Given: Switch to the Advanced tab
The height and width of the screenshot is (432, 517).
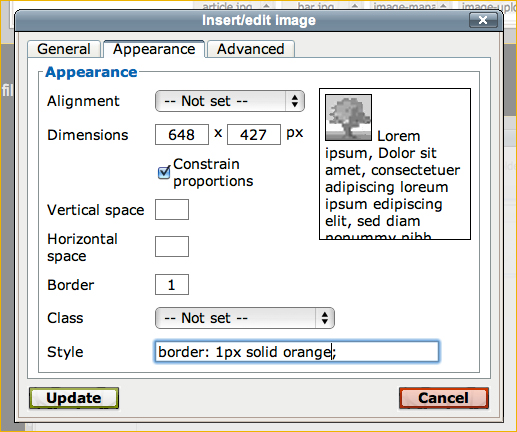Looking at the screenshot, I should tap(251, 49).
